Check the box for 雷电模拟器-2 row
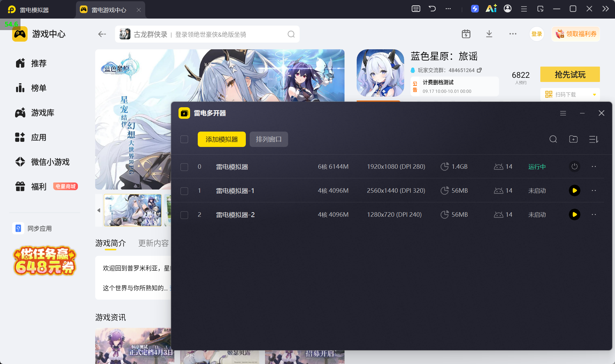Screen dimensions: 615x364 pos(184,215)
